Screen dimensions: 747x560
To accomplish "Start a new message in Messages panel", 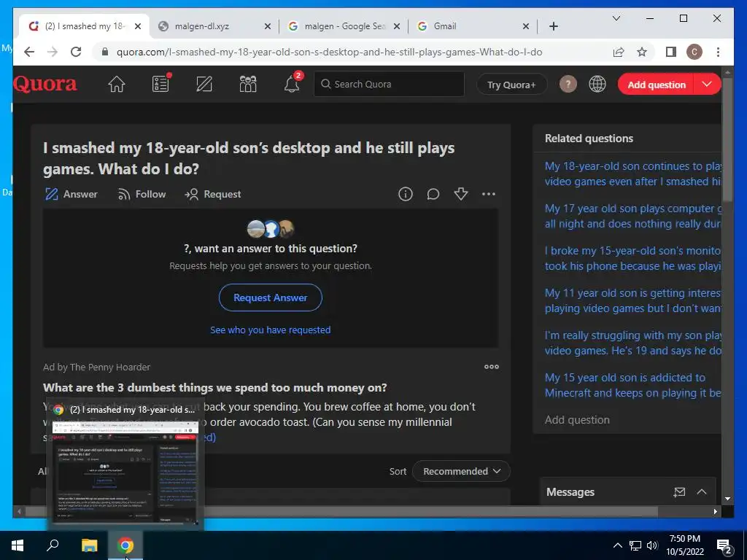I will [x=679, y=492].
